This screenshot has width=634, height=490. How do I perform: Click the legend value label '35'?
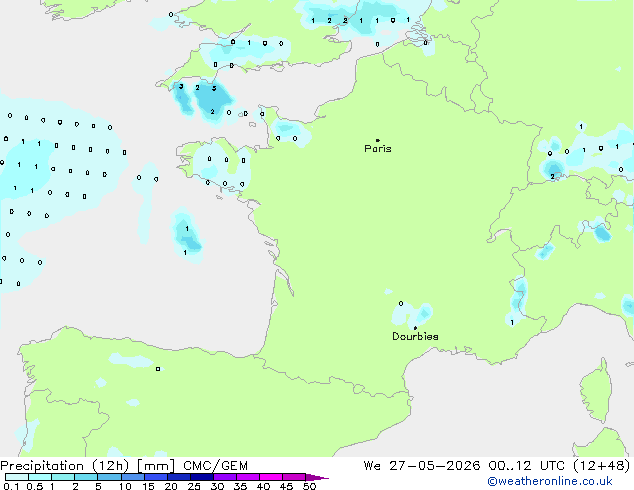[x=240, y=486]
